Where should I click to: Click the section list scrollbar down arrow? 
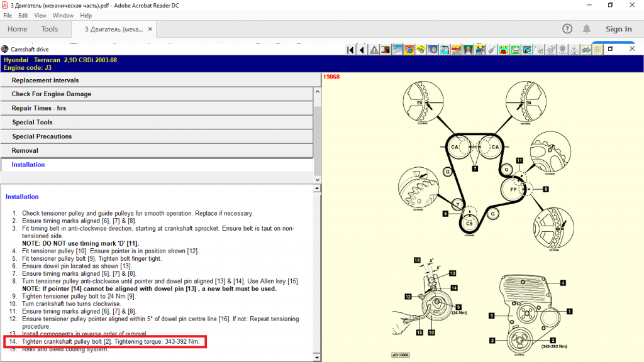tap(317, 179)
